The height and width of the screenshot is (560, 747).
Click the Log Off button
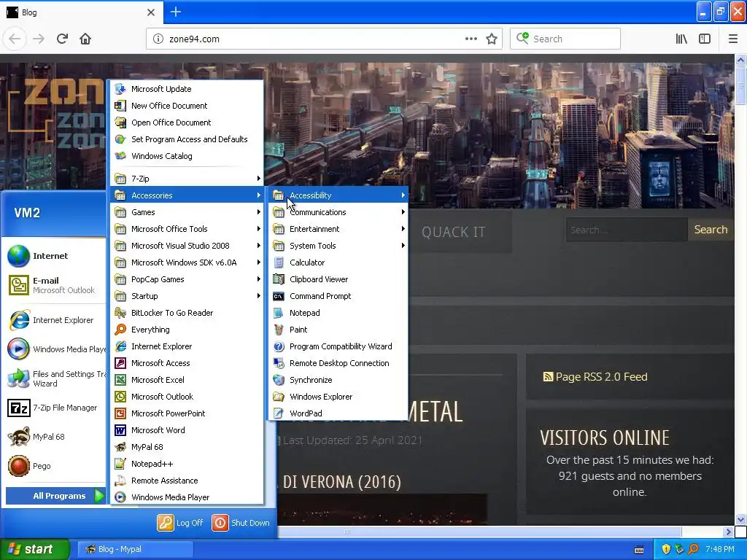coord(181,522)
